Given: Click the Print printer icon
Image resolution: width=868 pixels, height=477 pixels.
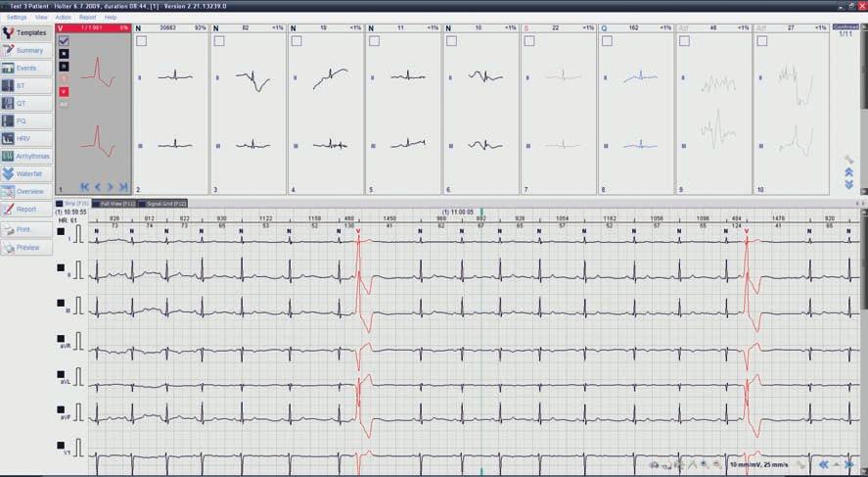Looking at the screenshot, I should [8, 229].
